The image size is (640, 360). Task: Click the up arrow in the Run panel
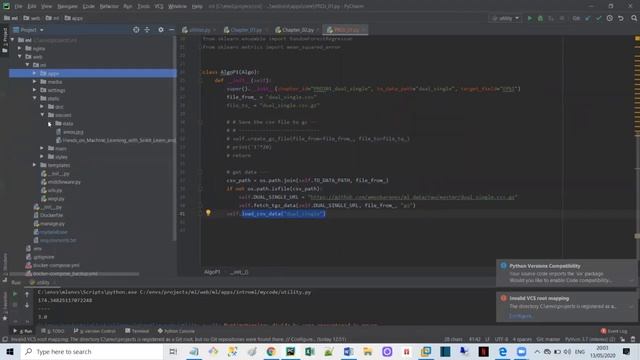(27, 294)
